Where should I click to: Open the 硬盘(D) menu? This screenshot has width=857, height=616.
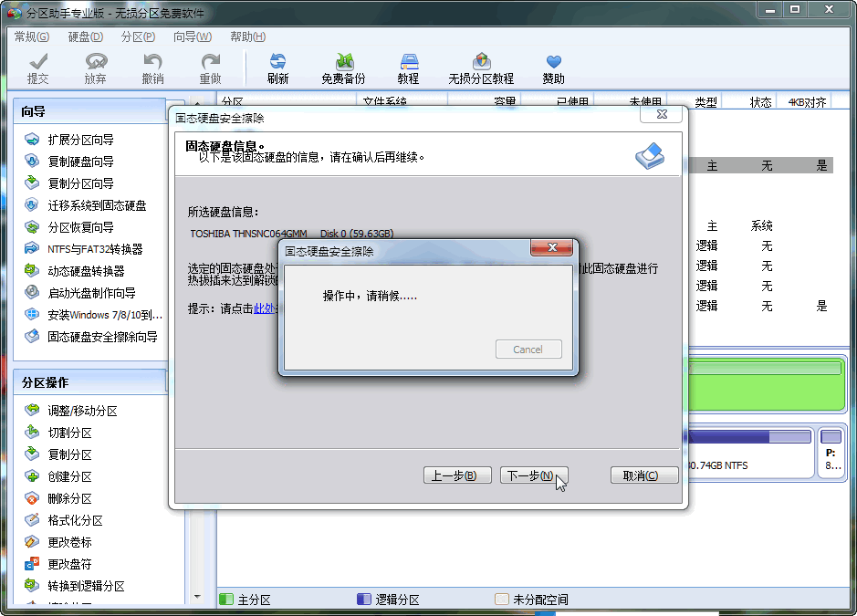coord(85,37)
